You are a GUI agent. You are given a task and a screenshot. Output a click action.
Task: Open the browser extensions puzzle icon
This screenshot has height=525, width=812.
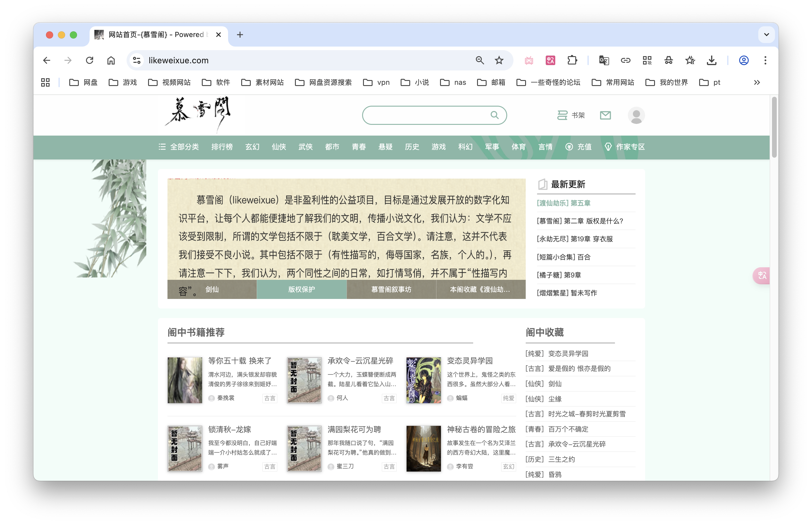(x=572, y=60)
